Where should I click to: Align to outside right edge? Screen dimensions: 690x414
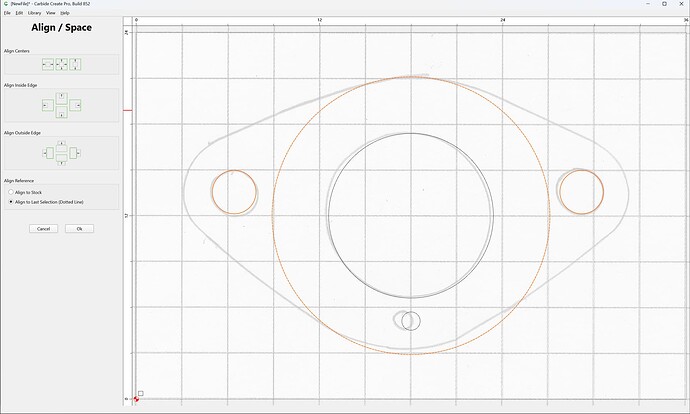tap(75, 153)
